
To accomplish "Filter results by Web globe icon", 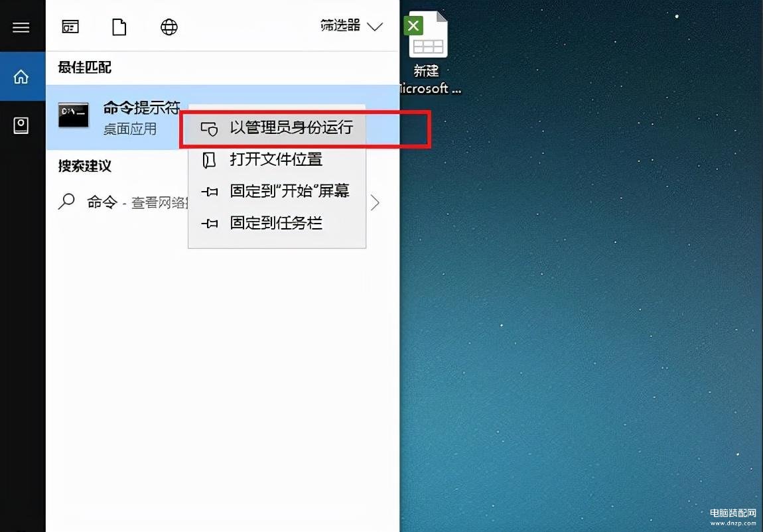I will point(169,27).
